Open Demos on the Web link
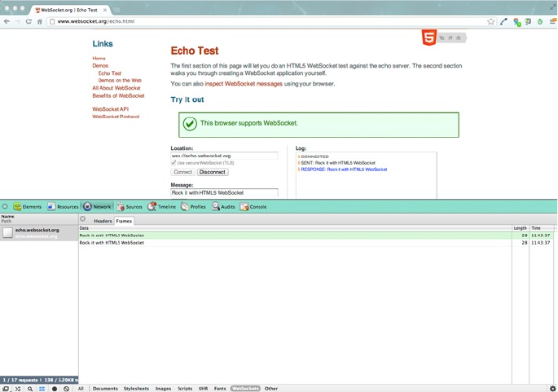 click(120, 81)
